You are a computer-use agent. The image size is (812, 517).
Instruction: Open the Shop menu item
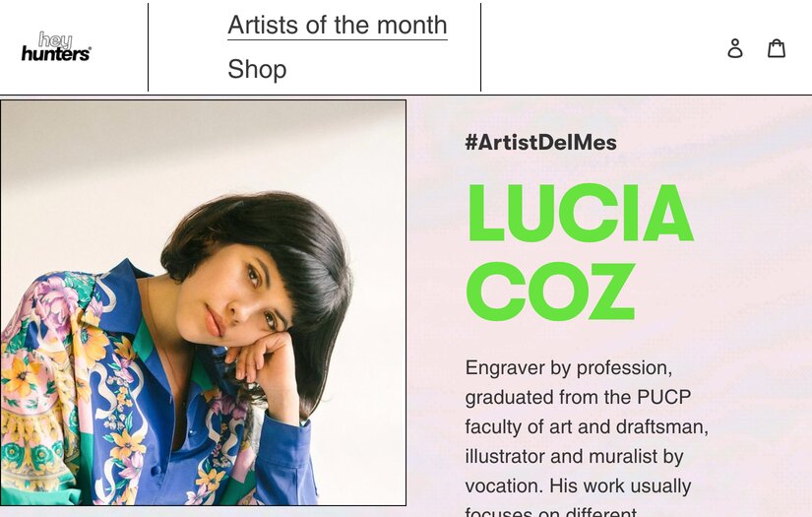tap(257, 69)
